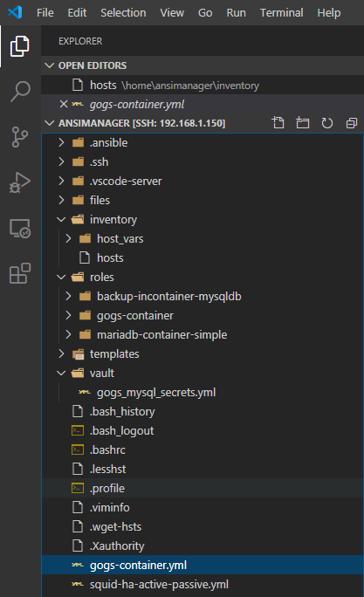The image size is (364, 597).
Task: Open the Extensions view
Action: pyautogui.click(x=20, y=273)
